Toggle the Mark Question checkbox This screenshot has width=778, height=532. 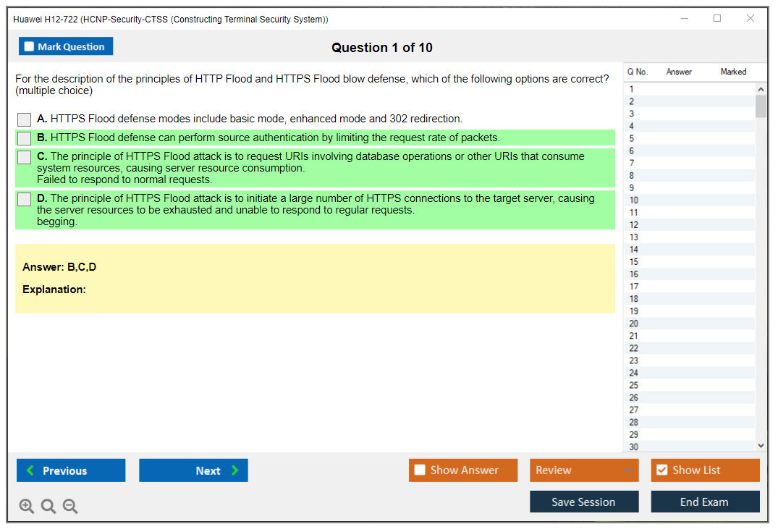[x=29, y=46]
